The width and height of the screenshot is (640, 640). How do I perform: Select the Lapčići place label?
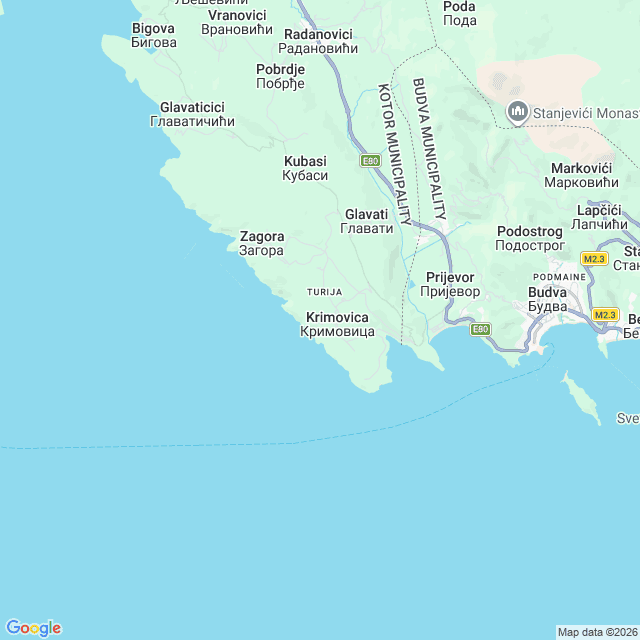pyautogui.click(x=599, y=217)
